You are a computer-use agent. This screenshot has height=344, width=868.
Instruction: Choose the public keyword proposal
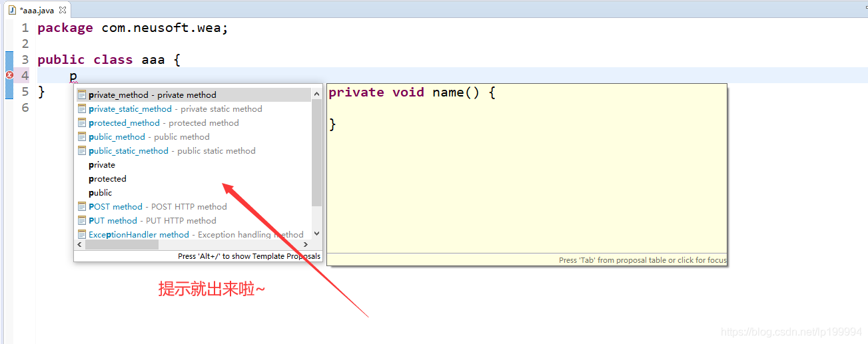pyautogui.click(x=193, y=192)
